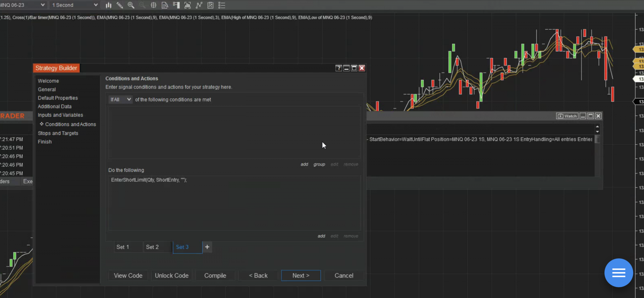Click remove link under conditions list
The image size is (644, 298).
pyautogui.click(x=351, y=164)
